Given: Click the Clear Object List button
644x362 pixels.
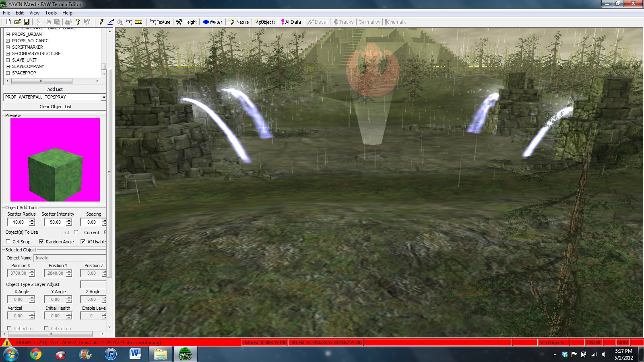Looking at the screenshot, I should [x=55, y=107].
